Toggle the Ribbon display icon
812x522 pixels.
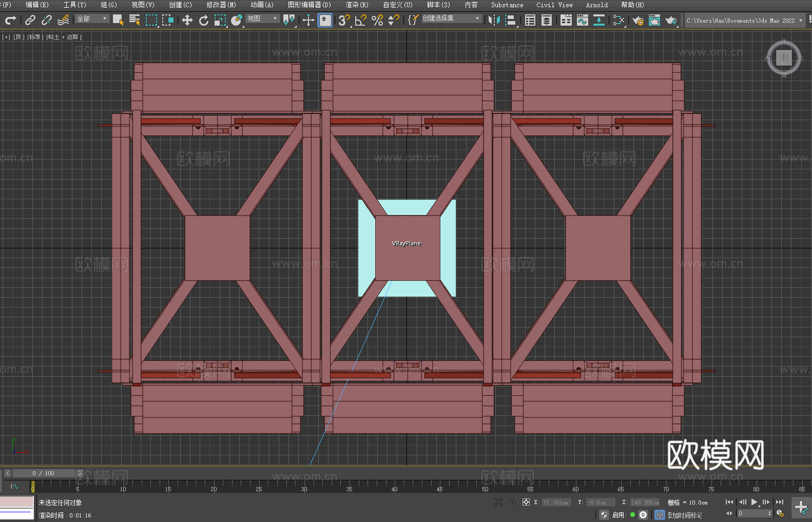coord(566,20)
